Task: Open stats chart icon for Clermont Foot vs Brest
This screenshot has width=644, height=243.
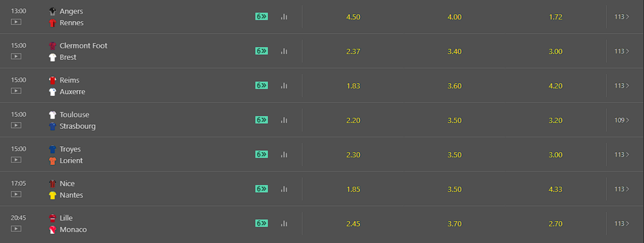Action: point(284,51)
